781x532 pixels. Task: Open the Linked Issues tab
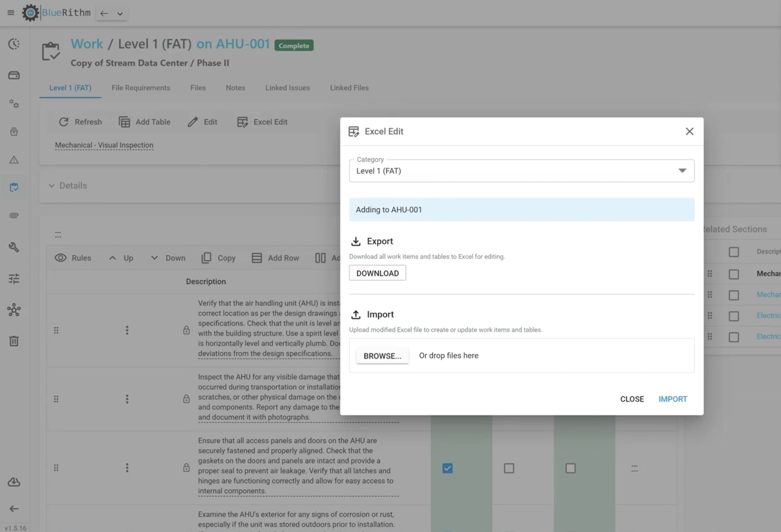pos(287,88)
